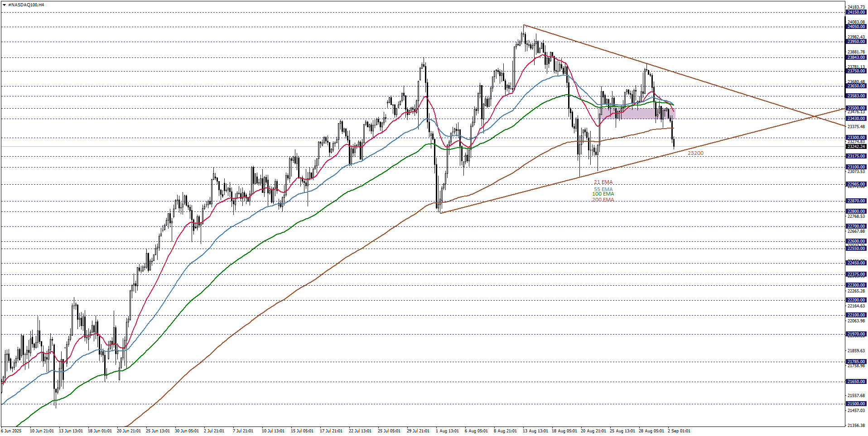Click the 23950.00 level price tag
Viewport: 868px width, 436px height.
856,42
